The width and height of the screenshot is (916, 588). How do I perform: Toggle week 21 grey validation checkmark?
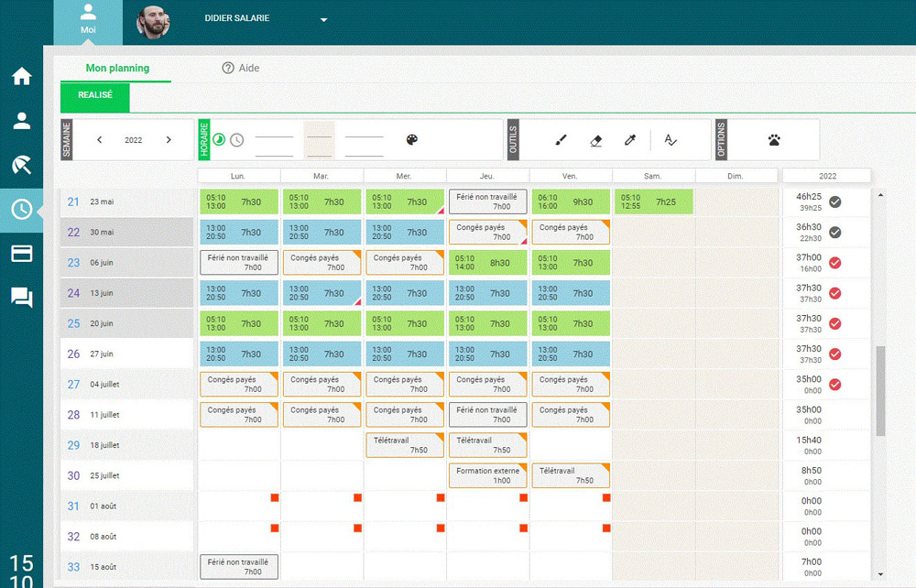tap(835, 202)
